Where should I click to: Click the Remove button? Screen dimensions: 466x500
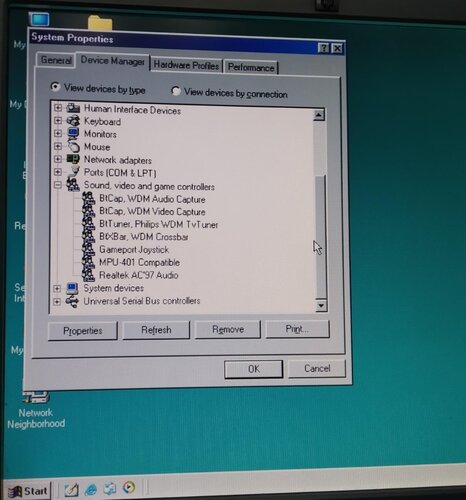tap(228, 329)
